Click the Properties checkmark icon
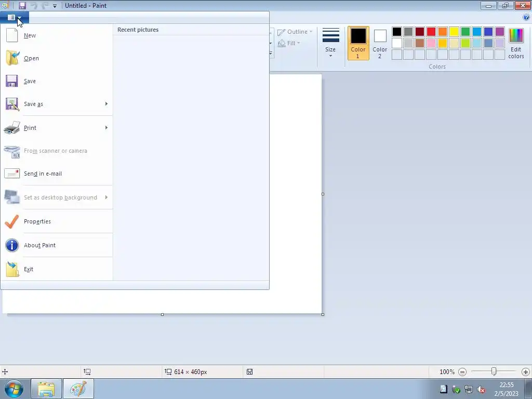 pyautogui.click(x=12, y=221)
